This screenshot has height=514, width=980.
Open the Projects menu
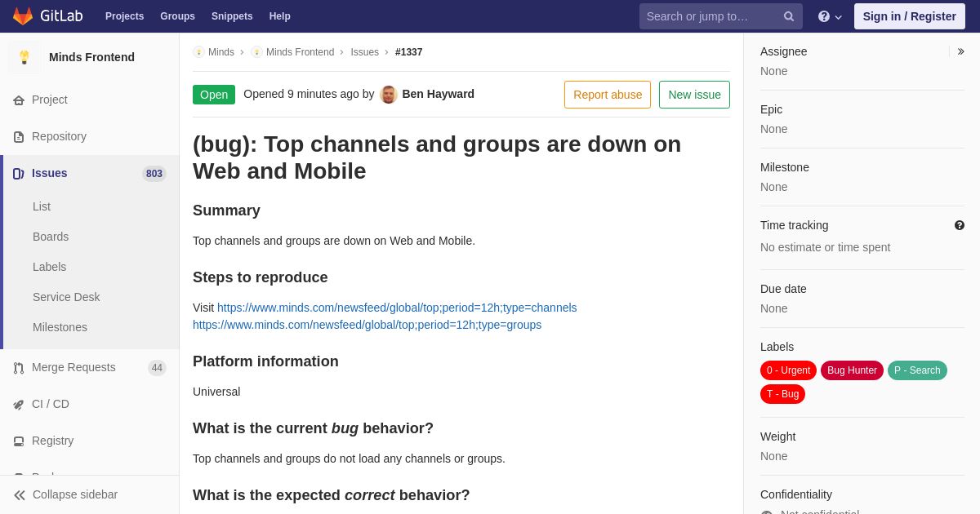pos(124,16)
